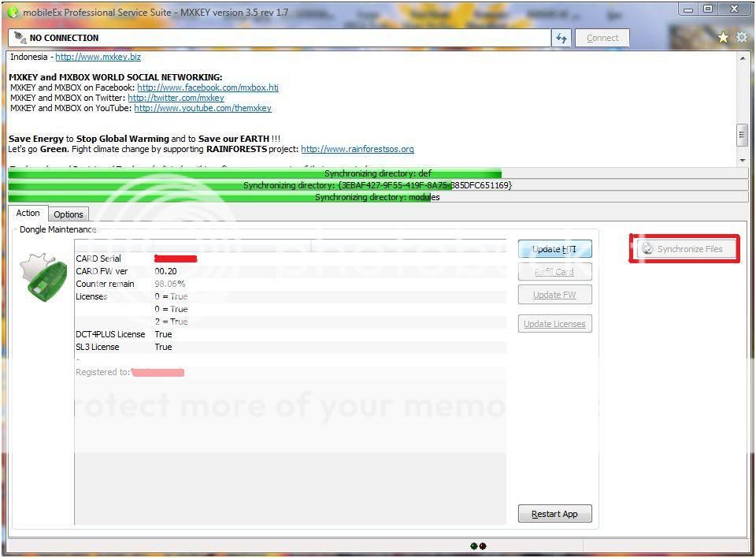Open settings with the gear icon

point(742,37)
